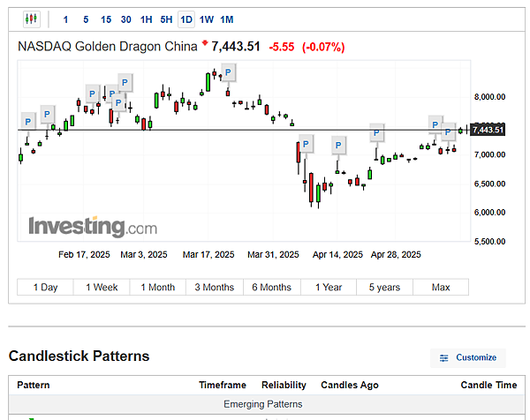This screenshot has width=530, height=420.
Task: Open the candlestick chart type selector
Action: [32, 19]
